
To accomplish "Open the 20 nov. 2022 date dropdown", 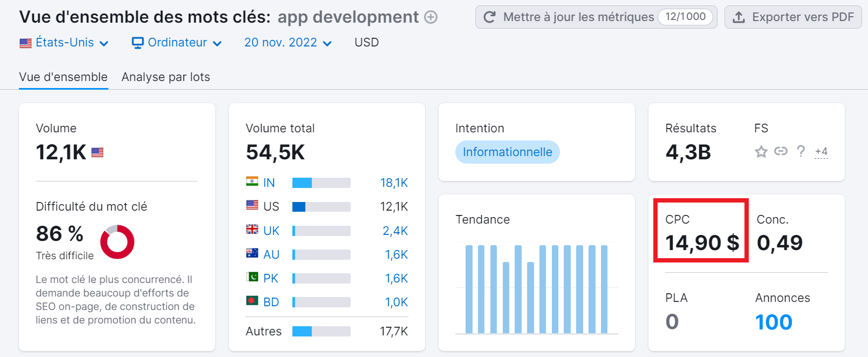I will [x=288, y=43].
